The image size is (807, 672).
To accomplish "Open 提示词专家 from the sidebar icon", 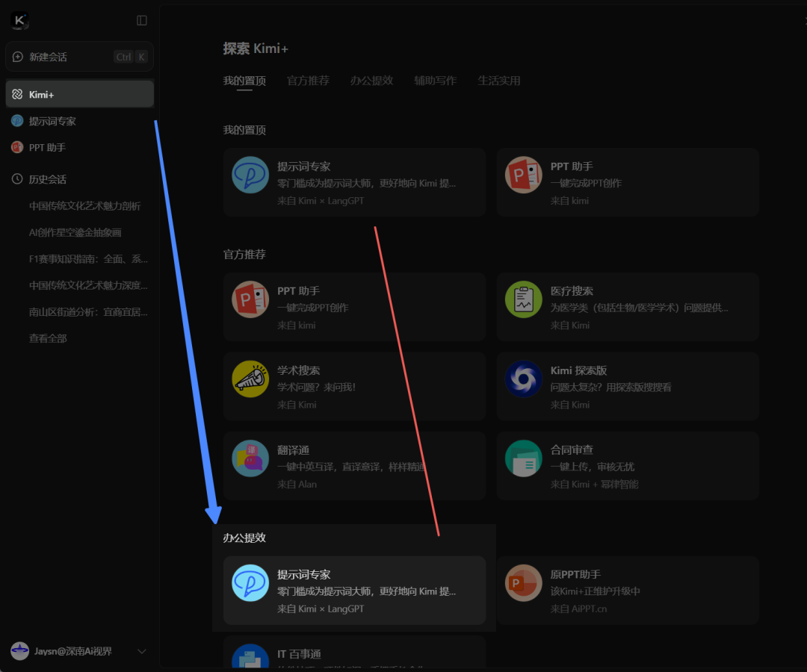I will 17,120.
